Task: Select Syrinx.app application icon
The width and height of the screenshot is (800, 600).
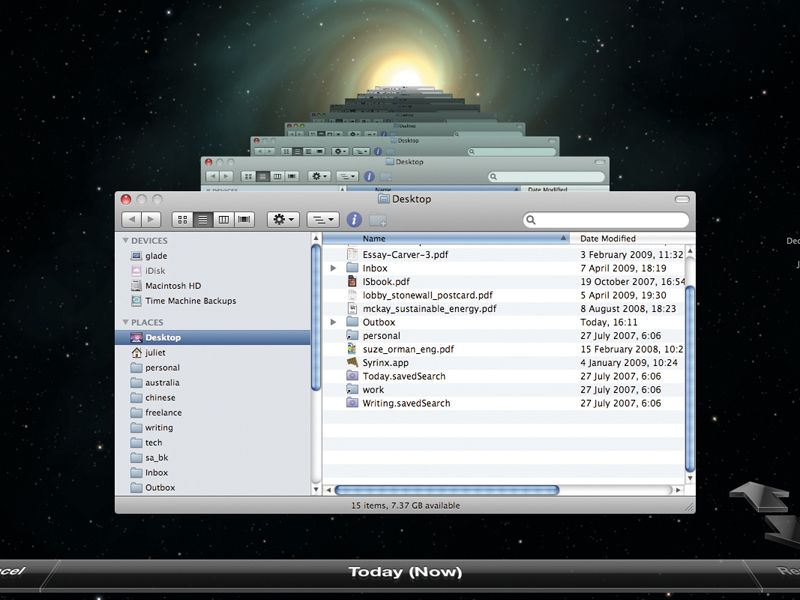Action: (x=352, y=362)
